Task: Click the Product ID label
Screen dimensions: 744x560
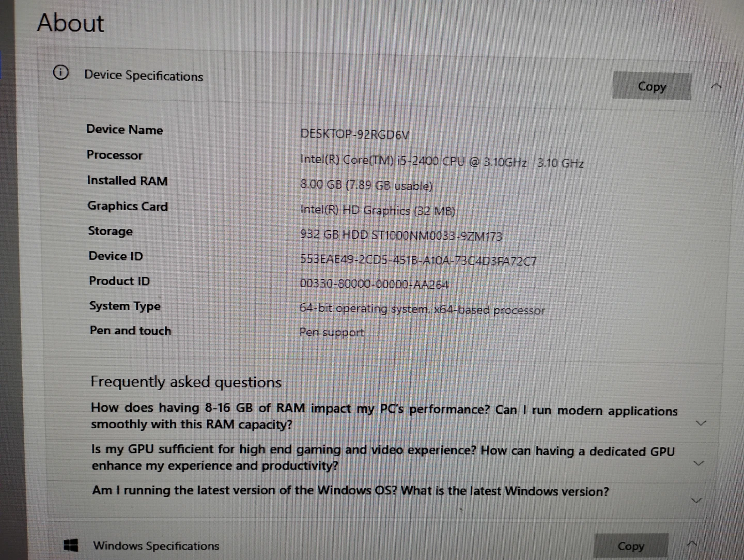Action: click(x=119, y=281)
